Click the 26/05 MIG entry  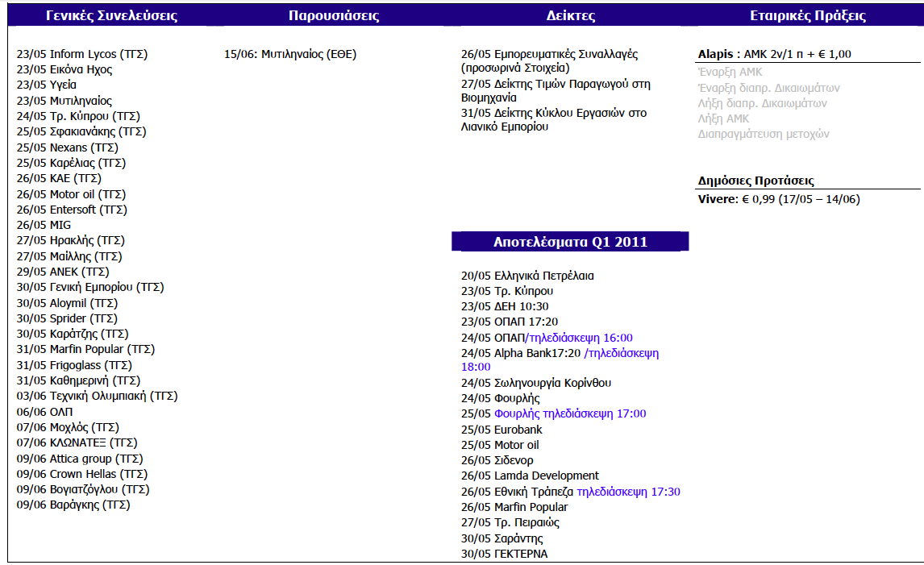pos(44,225)
